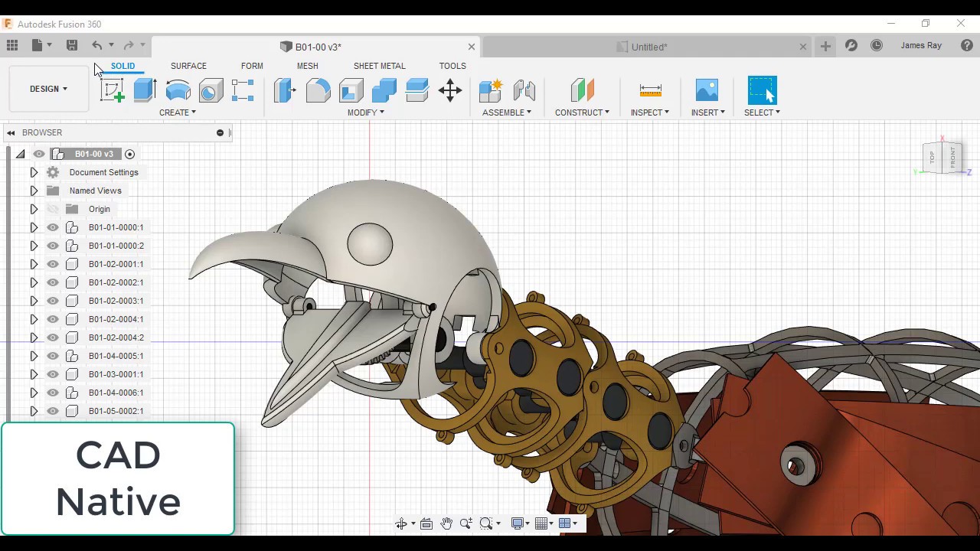Toggle visibility of B01-01-0000:2
This screenshot has height=551, width=980.
click(53, 246)
